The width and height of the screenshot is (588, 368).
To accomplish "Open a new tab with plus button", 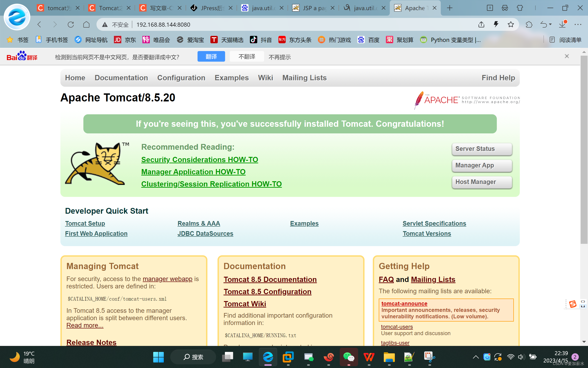I will pos(450,8).
